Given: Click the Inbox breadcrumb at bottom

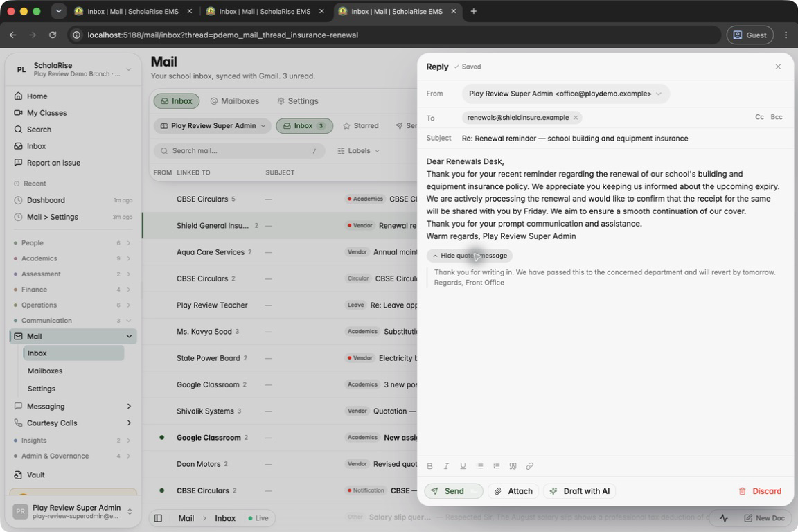Looking at the screenshot, I should click(x=225, y=518).
